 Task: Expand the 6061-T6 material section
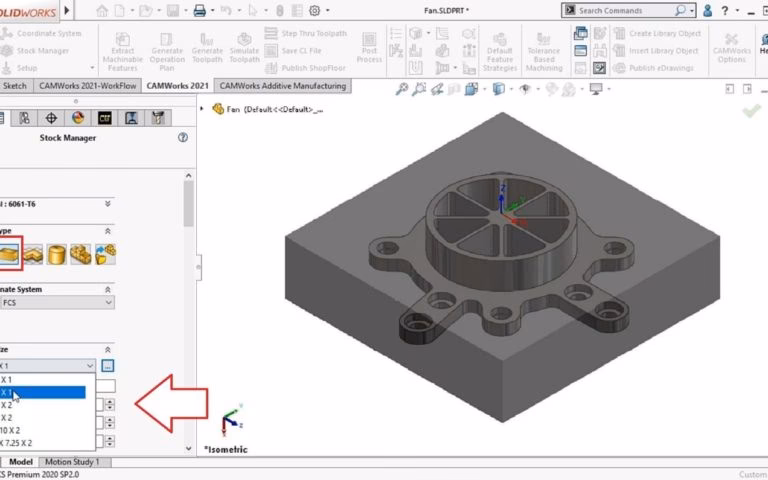click(x=107, y=204)
